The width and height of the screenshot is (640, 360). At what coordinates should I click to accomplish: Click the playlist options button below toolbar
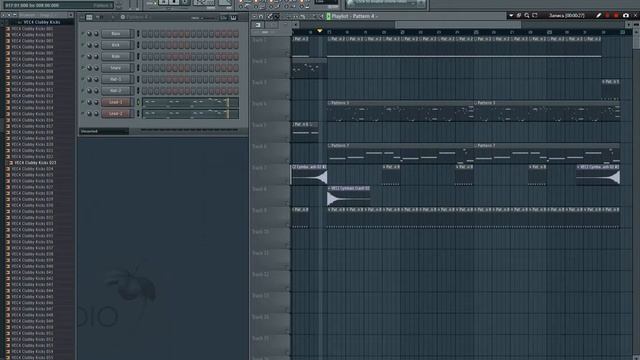click(258, 25)
